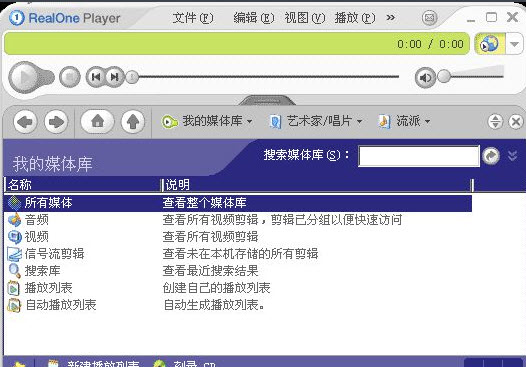Image resolution: width=526 pixels, height=367 pixels.
Task: Click the description 创建自己的播放列表
Action: [x=216, y=288]
